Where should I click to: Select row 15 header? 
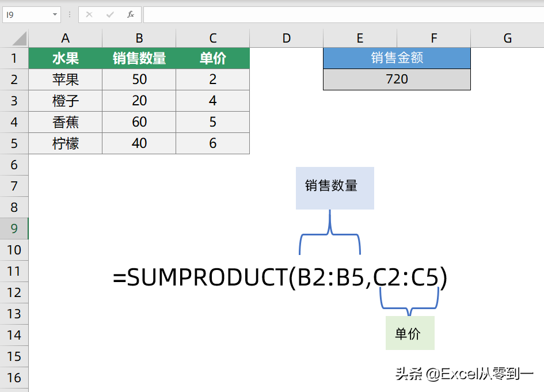coord(14,356)
